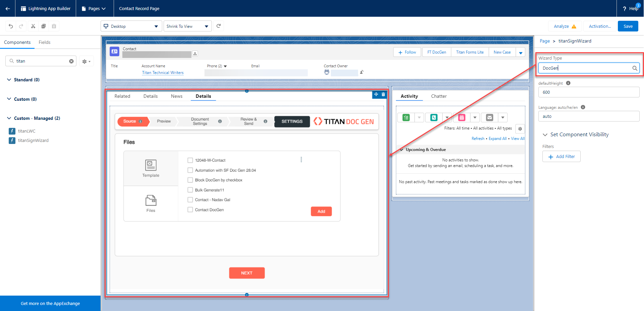Click the Activation... button
The image size is (644, 311).
pos(600,26)
